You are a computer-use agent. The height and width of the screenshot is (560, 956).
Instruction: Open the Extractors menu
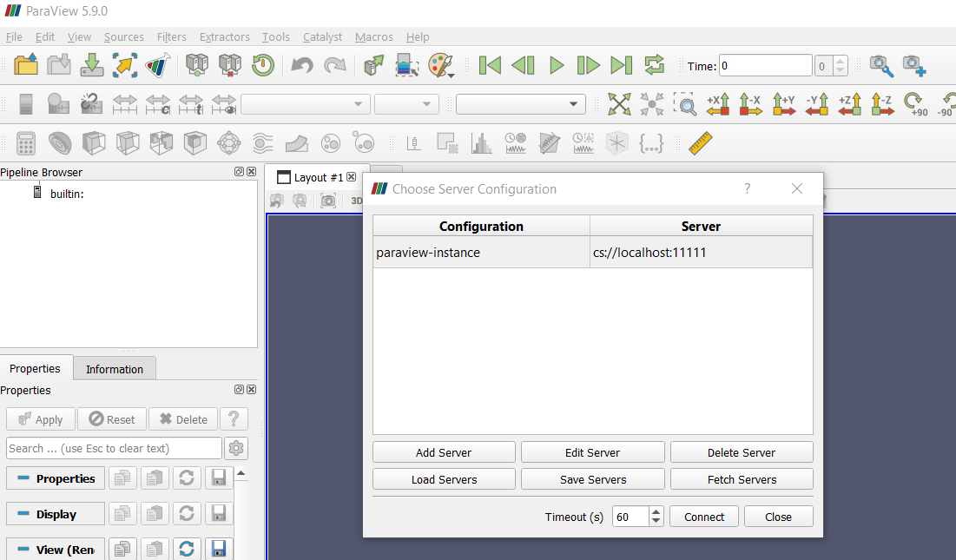224,37
